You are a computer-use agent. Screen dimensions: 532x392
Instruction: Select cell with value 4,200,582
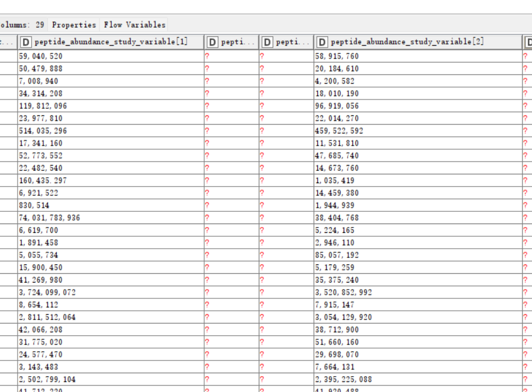click(x=418, y=81)
